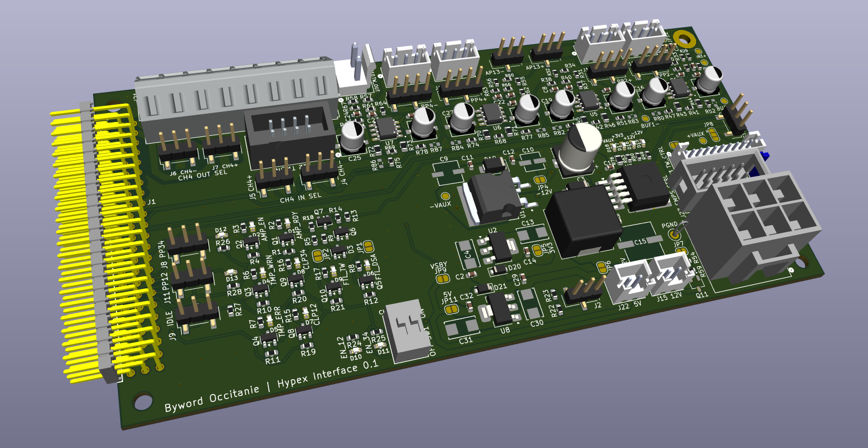Viewport: 868px width, 448px height.
Task: Click the D13 LED
Action: (x=231, y=272)
